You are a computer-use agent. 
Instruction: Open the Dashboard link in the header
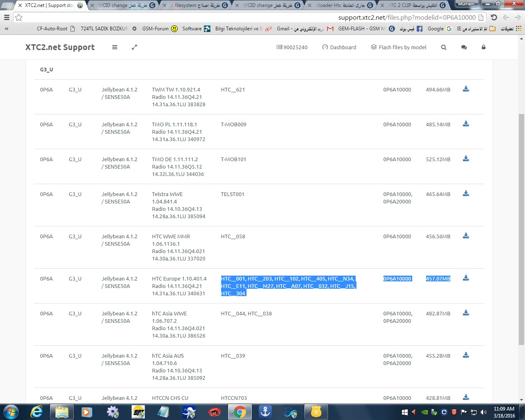339,47
